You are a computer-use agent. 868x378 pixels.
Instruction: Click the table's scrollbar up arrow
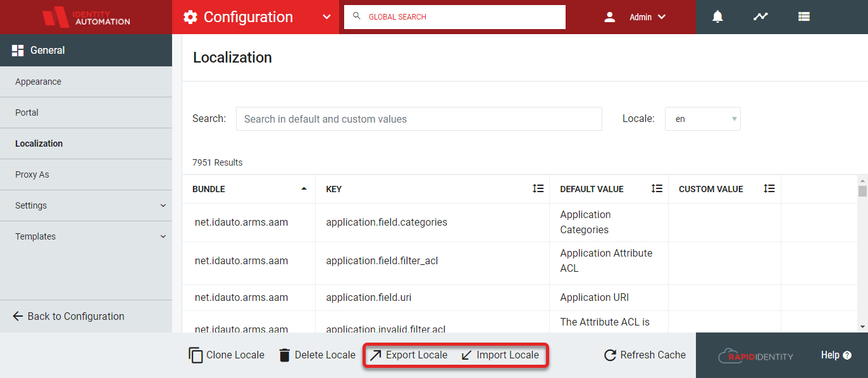862,180
